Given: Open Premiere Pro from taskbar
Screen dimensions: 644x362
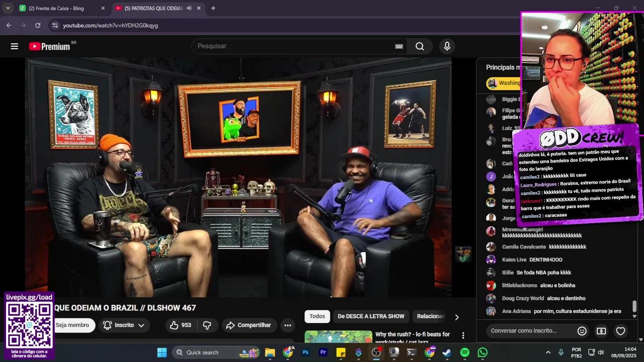Looking at the screenshot, I should point(323,352).
